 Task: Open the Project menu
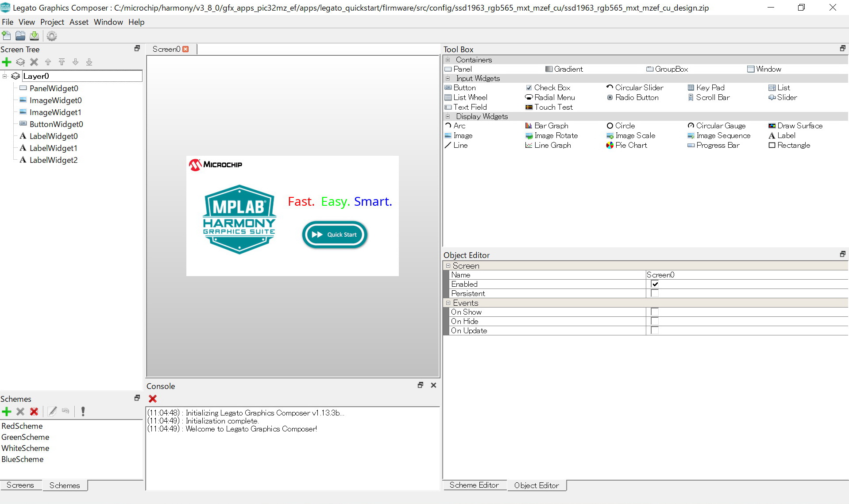tap(52, 22)
